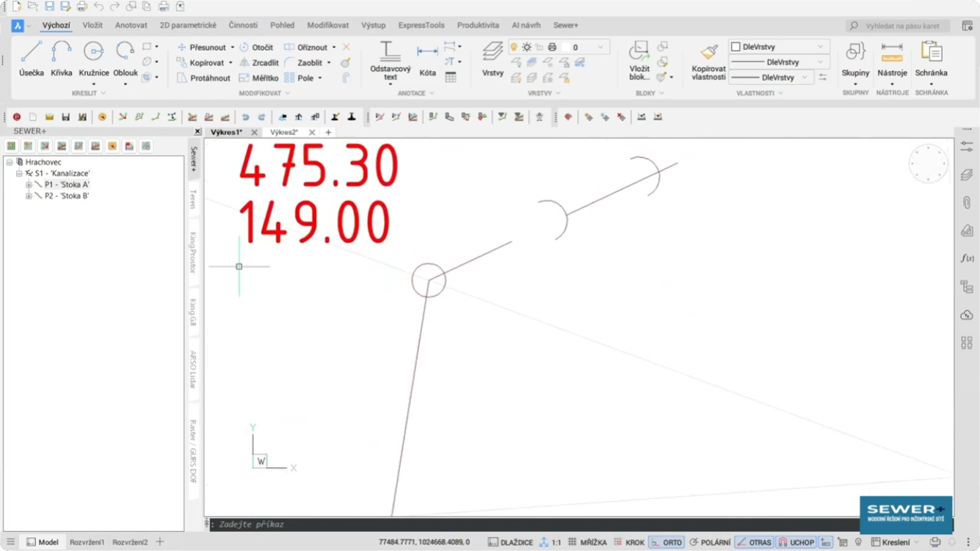Open the DleVrstvy color dropdown

click(x=819, y=47)
